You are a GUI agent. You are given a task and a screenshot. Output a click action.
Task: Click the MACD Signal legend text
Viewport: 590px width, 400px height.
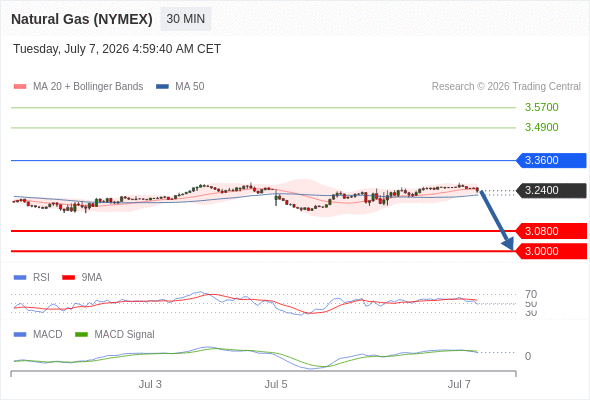(124, 334)
